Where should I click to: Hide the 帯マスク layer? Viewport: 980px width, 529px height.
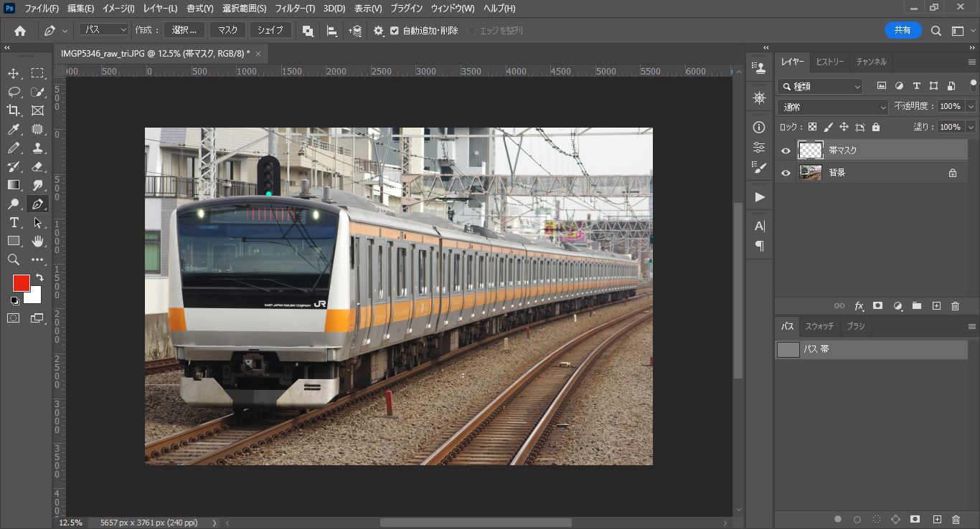(786, 151)
